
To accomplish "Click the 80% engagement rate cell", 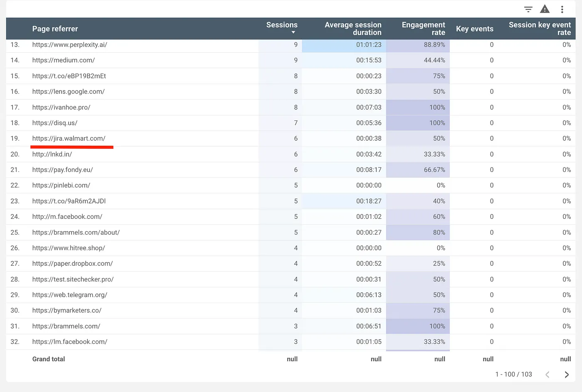I will (x=418, y=233).
